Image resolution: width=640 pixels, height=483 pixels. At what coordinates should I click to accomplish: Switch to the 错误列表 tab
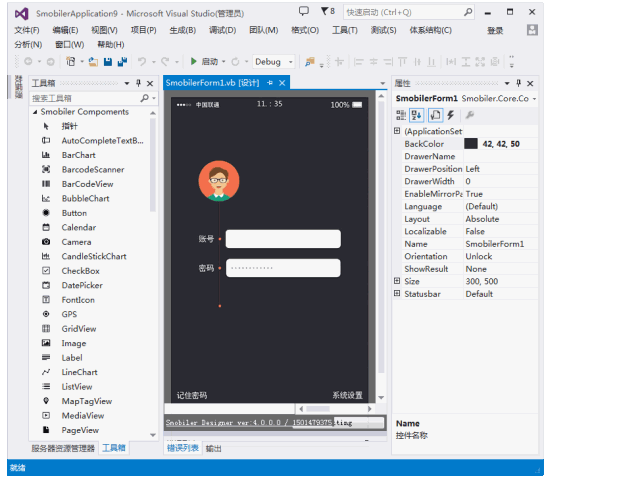click(x=183, y=448)
